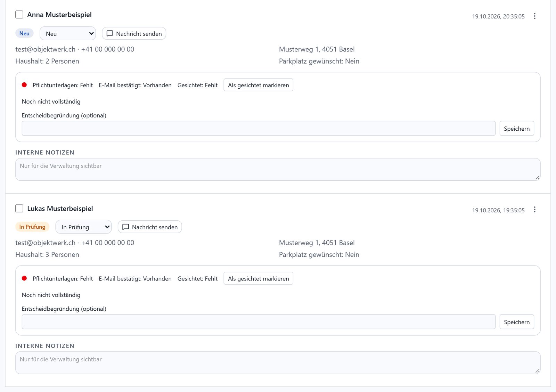This screenshot has height=392, width=556.
Task: Select the checkbox next to Lukas Musterbeispiel
Action: click(19, 208)
